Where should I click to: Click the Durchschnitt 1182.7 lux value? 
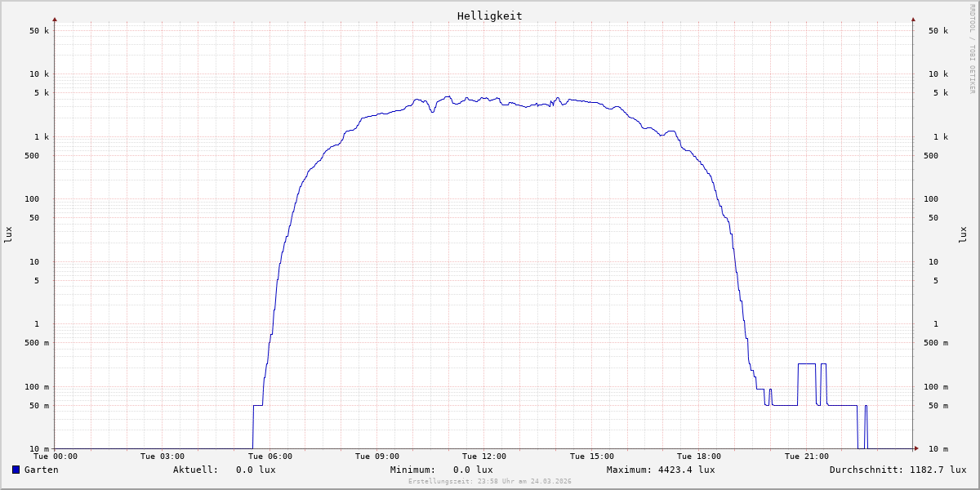pos(938,470)
